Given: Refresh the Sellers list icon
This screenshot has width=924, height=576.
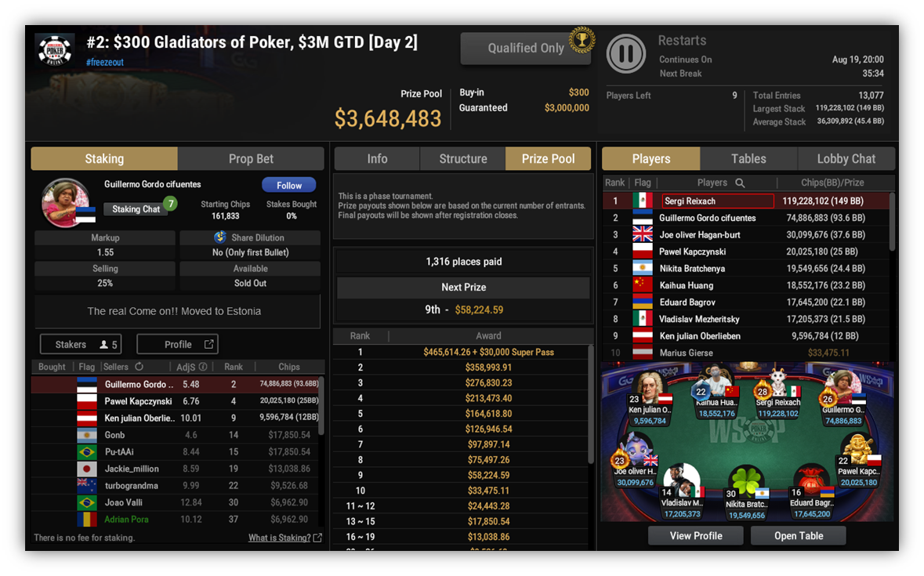Looking at the screenshot, I should (x=139, y=366).
